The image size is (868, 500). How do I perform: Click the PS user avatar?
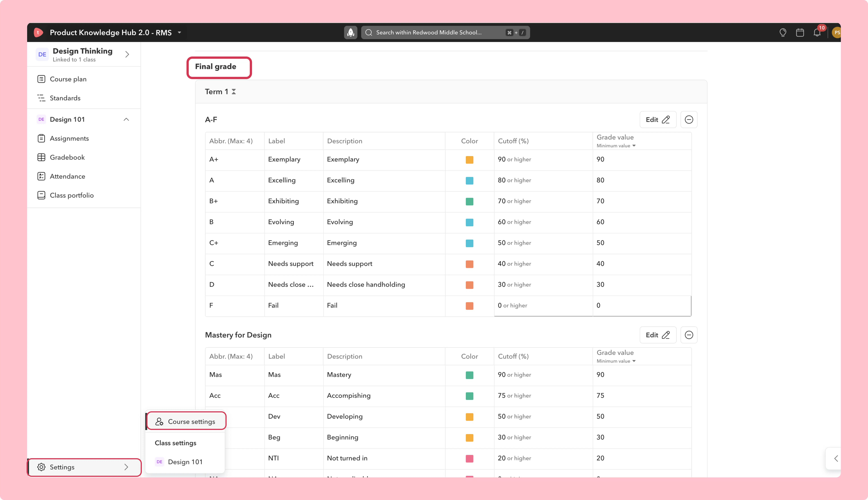point(837,33)
